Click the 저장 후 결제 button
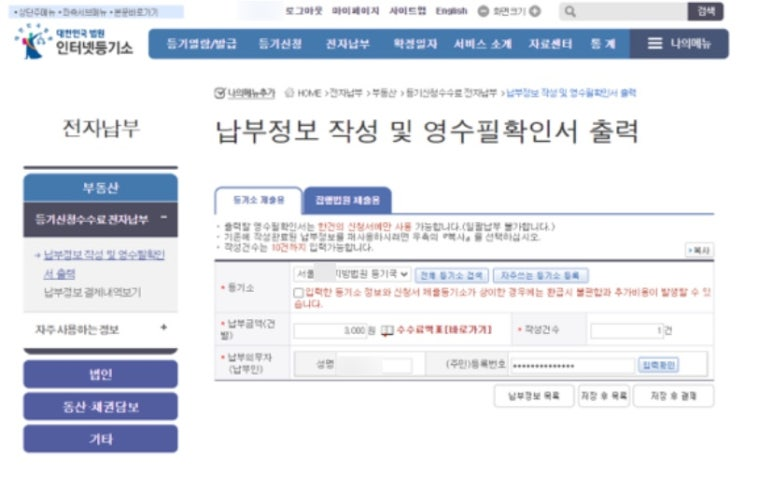Image resolution: width=773 pixels, height=487 pixels. click(673, 396)
